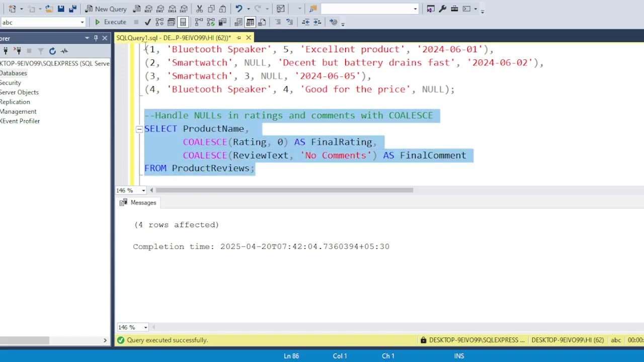Toggle Include Live Query Statistics
The width and height of the screenshot is (644, 362).
tap(210, 22)
